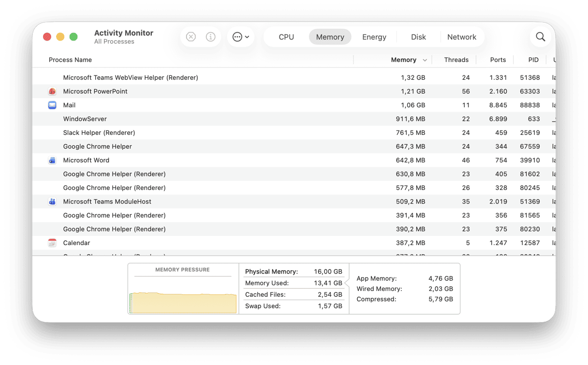This screenshot has height=365, width=588.
Task: Click the 1,32 GB memory value
Action: (413, 77)
